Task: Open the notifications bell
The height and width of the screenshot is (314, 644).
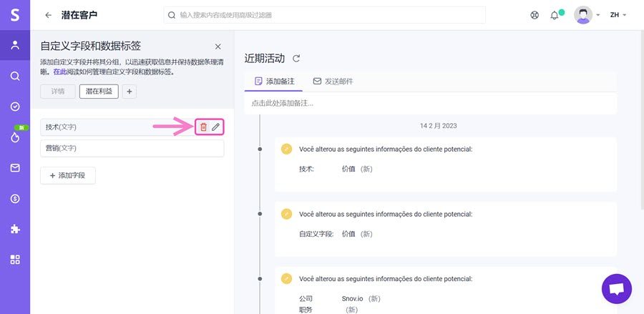Action: pos(555,15)
